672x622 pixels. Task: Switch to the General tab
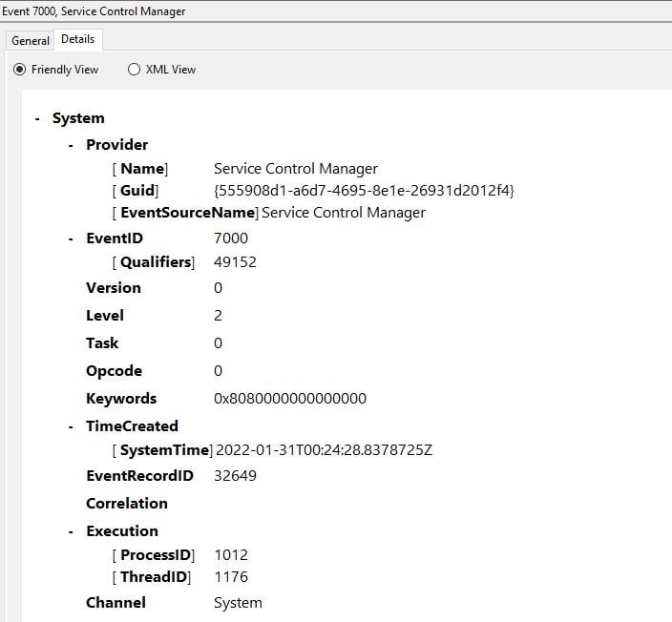click(x=31, y=41)
